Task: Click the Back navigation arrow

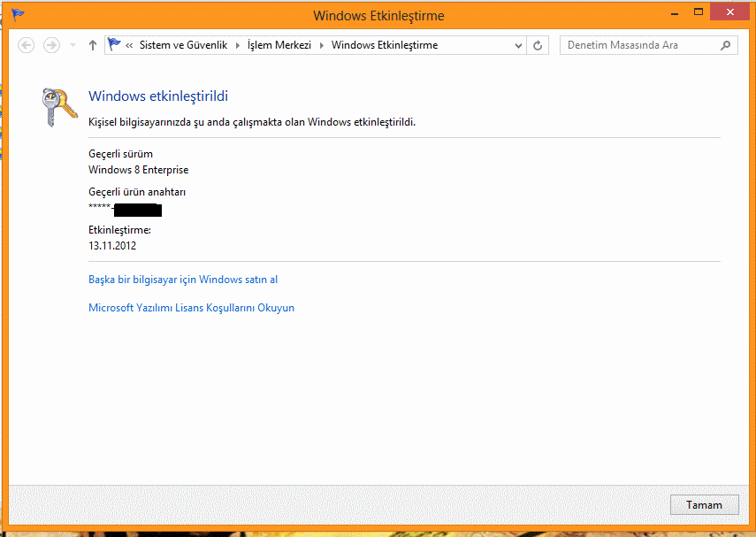Action: point(26,45)
